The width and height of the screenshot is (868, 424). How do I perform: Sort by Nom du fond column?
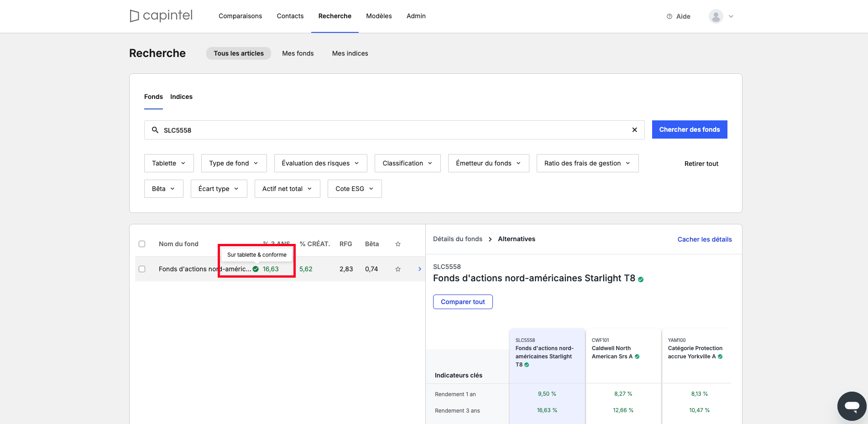(178, 244)
